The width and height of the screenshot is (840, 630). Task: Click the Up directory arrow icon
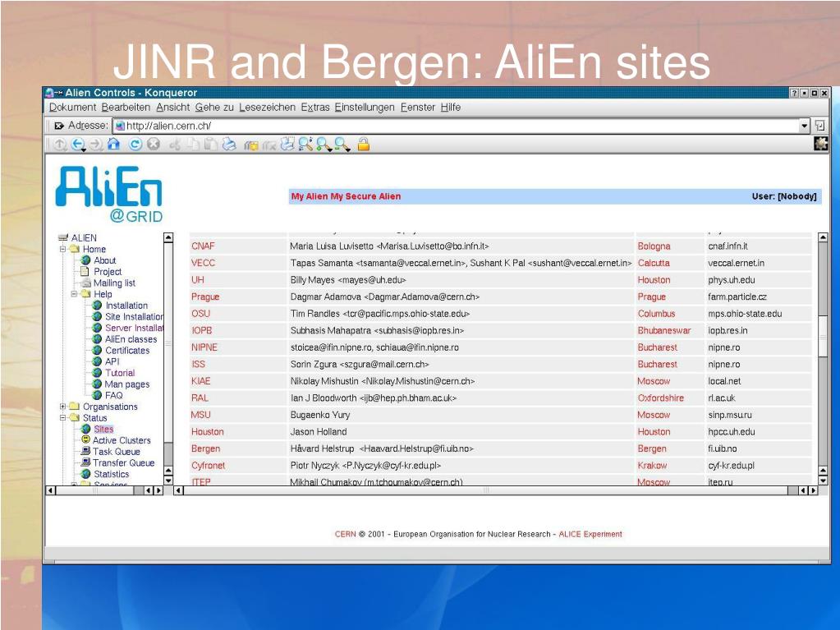(x=60, y=144)
